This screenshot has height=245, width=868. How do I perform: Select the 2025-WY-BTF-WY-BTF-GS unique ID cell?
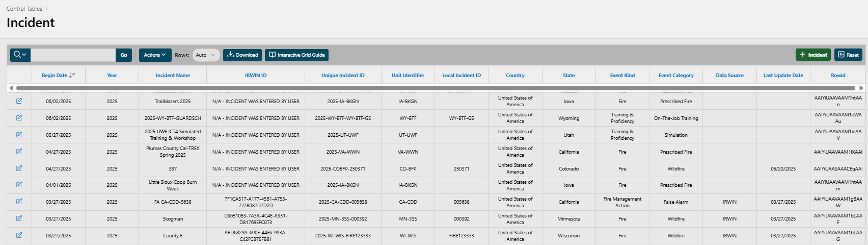[x=343, y=118]
